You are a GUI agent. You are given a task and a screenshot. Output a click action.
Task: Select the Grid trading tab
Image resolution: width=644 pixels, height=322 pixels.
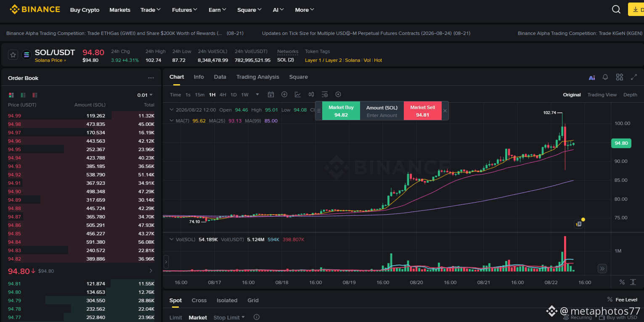[253, 300]
